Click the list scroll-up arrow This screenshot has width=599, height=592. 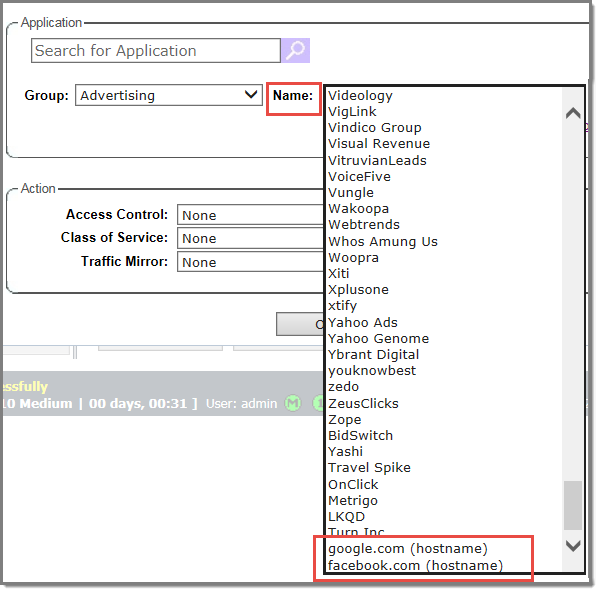click(574, 114)
